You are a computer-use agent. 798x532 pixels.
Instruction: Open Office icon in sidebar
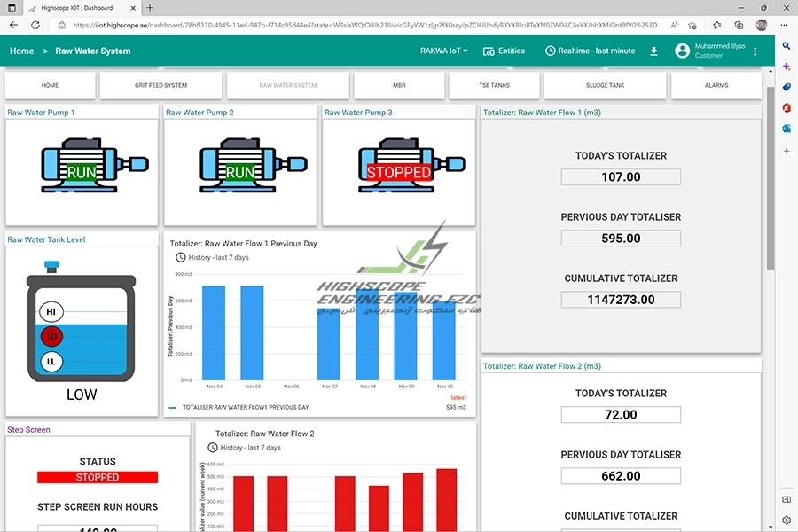pos(786,108)
